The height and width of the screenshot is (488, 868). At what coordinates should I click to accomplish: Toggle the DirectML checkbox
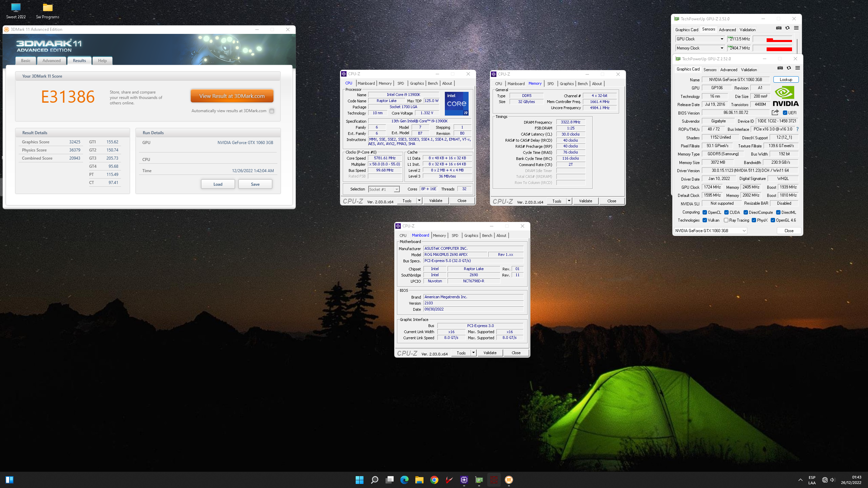coord(778,212)
